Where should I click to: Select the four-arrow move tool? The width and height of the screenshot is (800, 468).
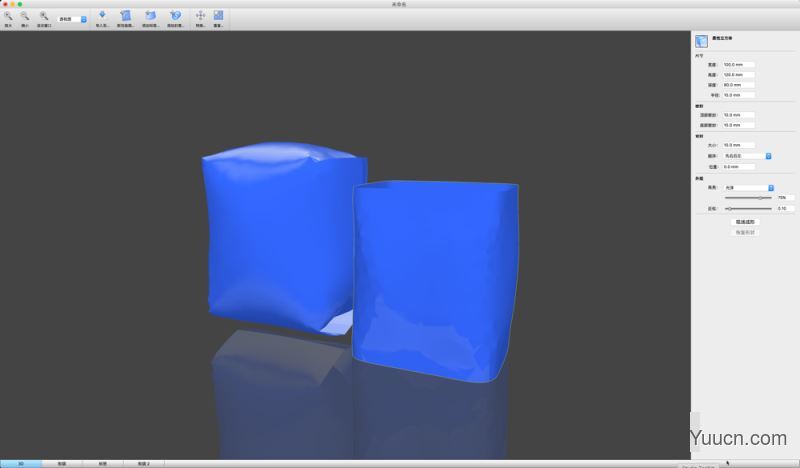tap(201, 15)
